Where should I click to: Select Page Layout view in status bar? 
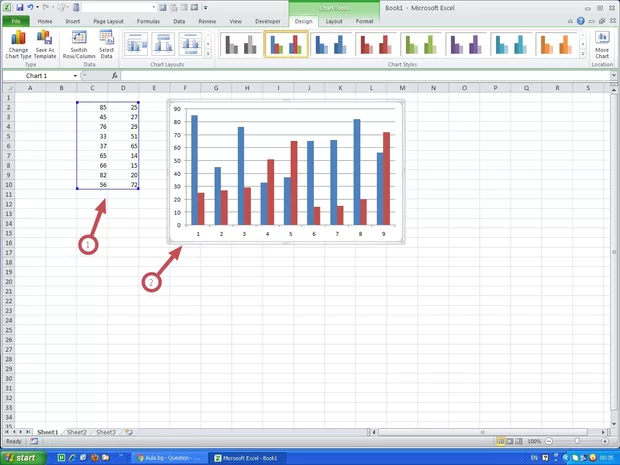coord(510,441)
